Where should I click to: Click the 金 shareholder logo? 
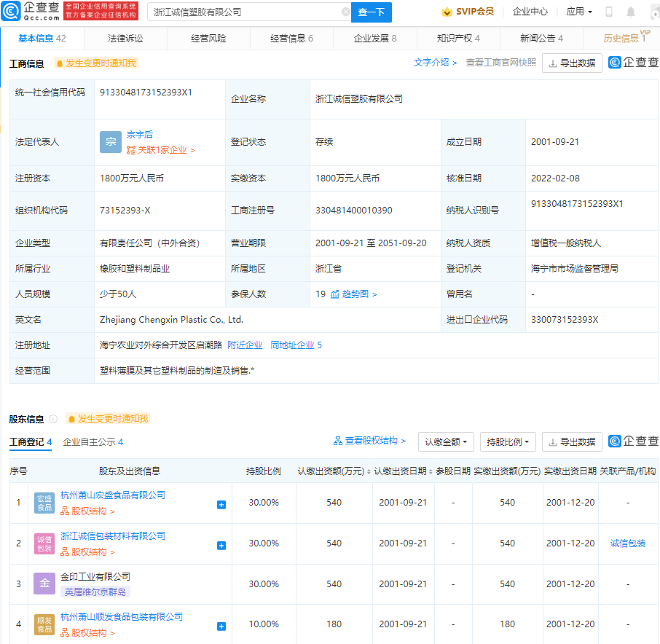coord(44,584)
